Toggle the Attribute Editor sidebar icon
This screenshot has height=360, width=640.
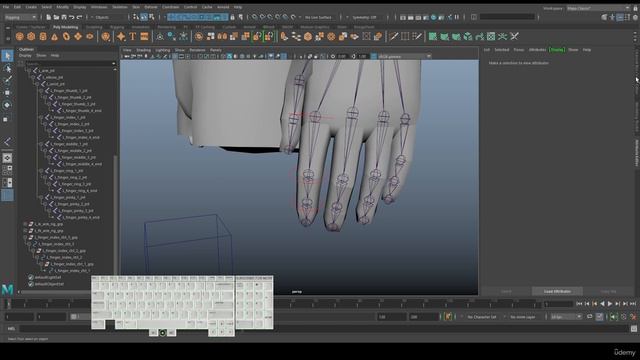pyautogui.click(x=620, y=17)
